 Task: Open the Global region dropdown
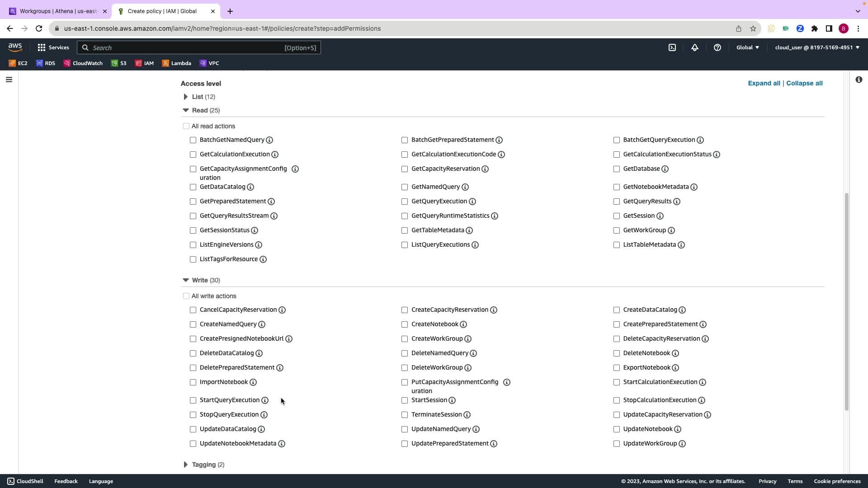point(748,47)
